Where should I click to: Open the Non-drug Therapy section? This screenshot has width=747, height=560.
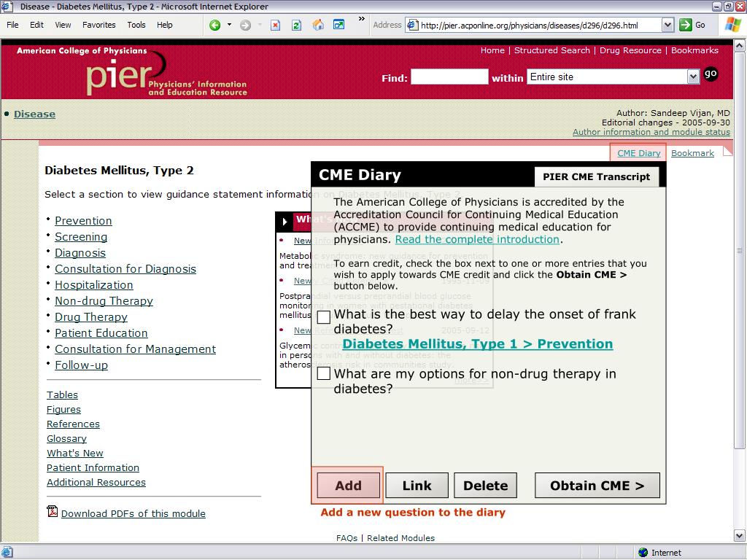(104, 301)
